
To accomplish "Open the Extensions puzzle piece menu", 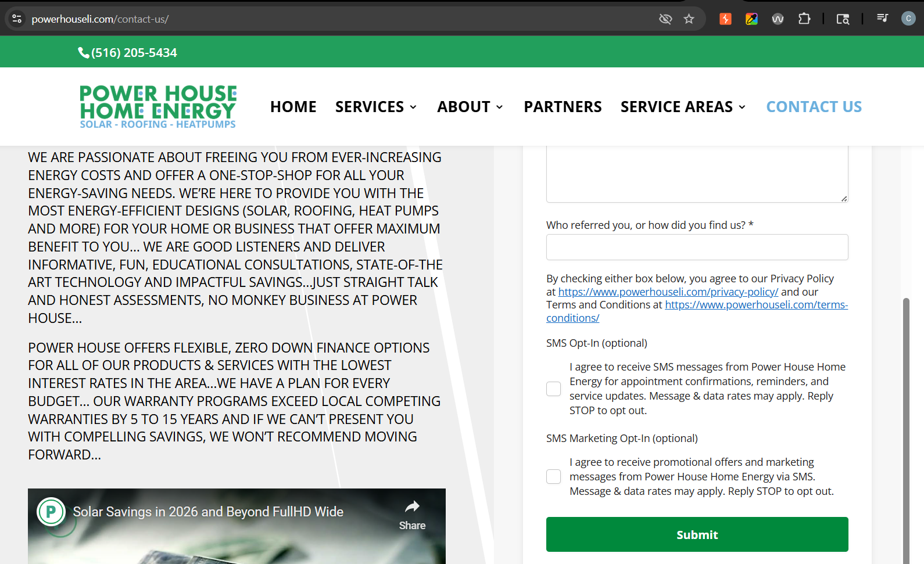I will click(804, 19).
